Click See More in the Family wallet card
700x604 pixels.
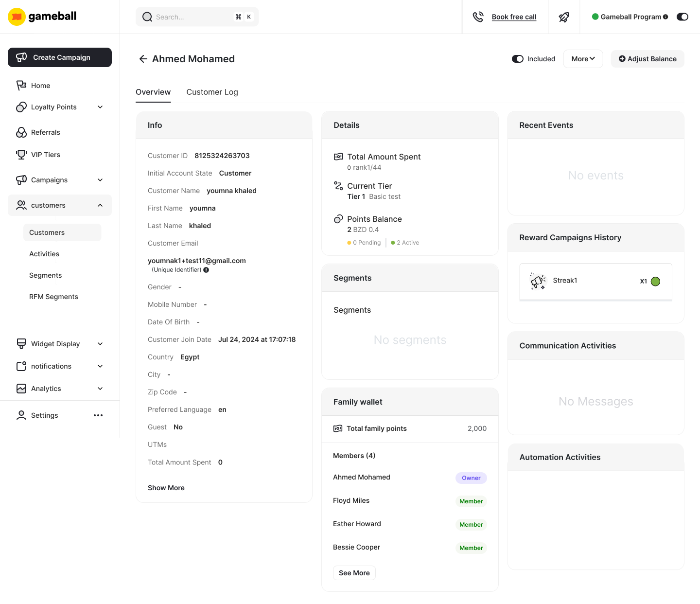coord(354,573)
